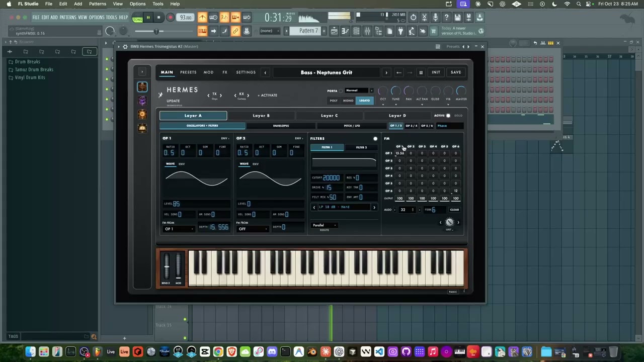Click the tempo 93.000 field
This screenshot has height=362, width=644.
pos(186,18)
